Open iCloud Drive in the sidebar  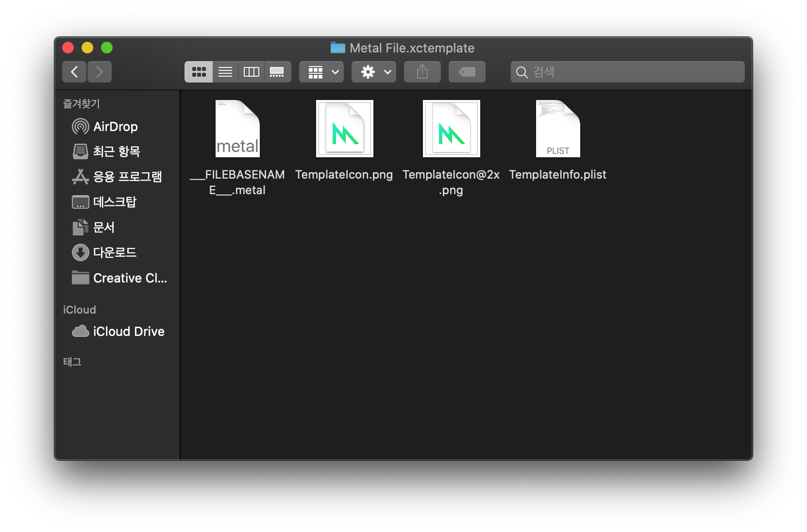point(118,332)
